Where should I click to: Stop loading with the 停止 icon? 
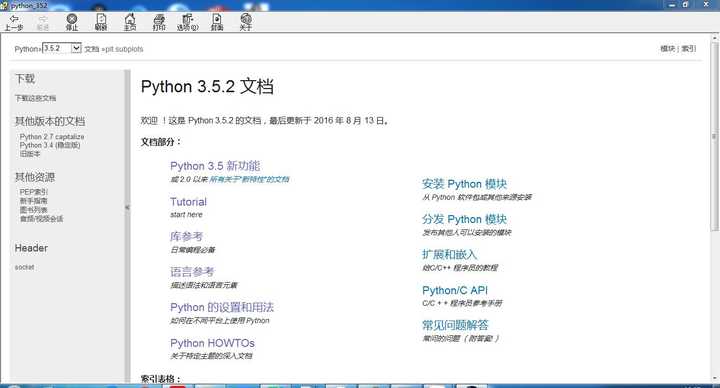(x=72, y=22)
